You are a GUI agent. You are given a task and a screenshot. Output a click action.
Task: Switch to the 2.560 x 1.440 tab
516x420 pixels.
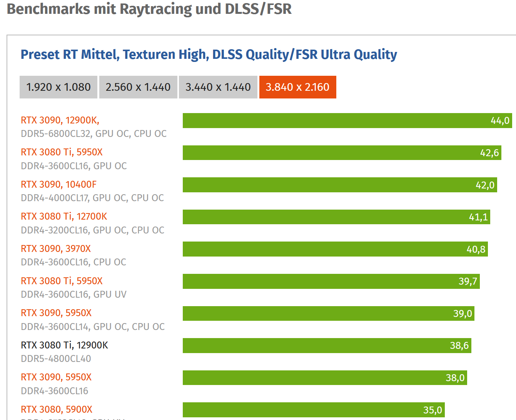(138, 87)
